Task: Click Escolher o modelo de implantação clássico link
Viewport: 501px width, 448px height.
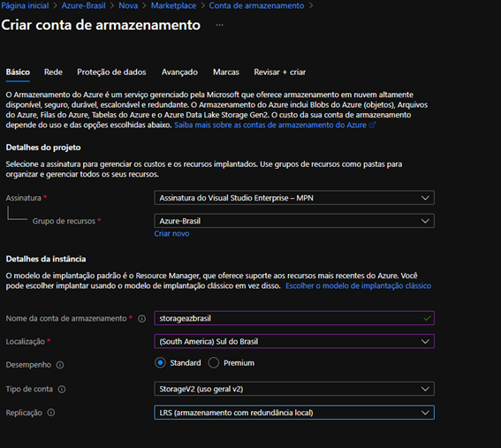Action: 358,285
